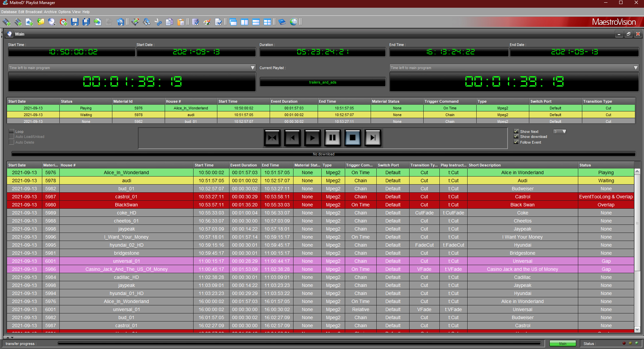The image size is (644, 349).
Task: Click the single floppy disk save icon
Action: [75, 22]
